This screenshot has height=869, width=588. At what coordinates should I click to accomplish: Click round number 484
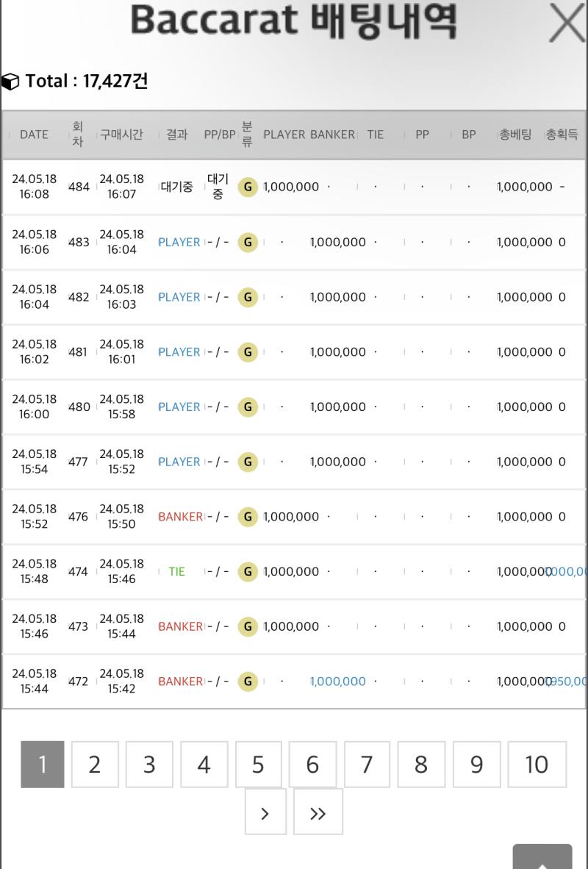tap(79, 187)
